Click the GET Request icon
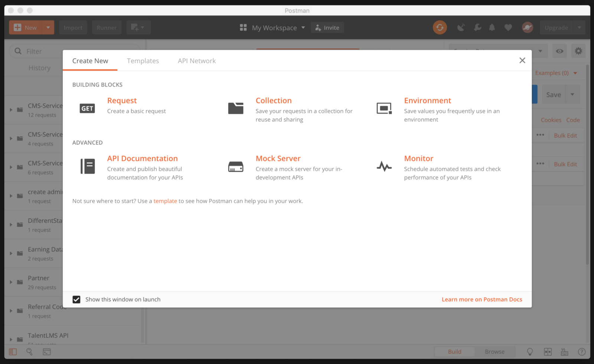This screenshot has width=594, height=364. [87, 108]
